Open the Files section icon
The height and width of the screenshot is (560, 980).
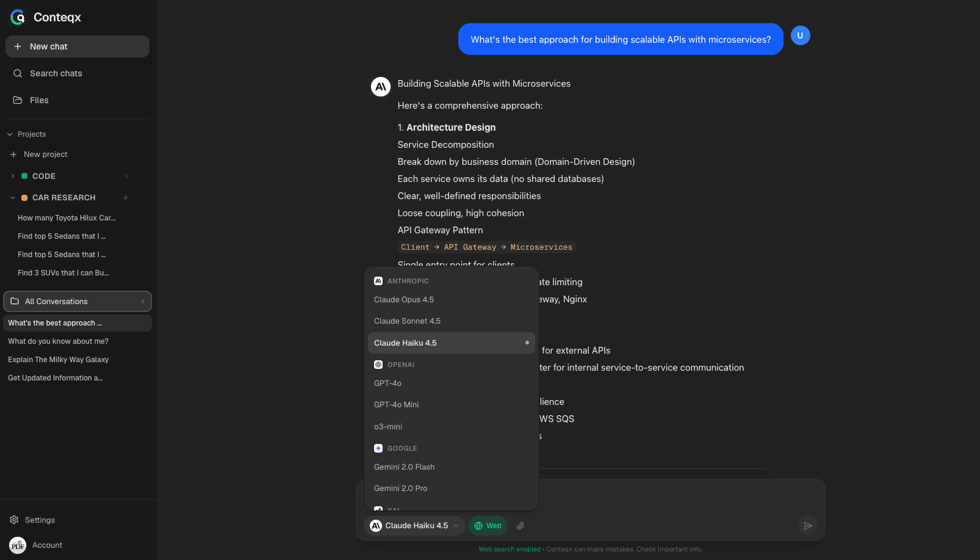[18, 100]
